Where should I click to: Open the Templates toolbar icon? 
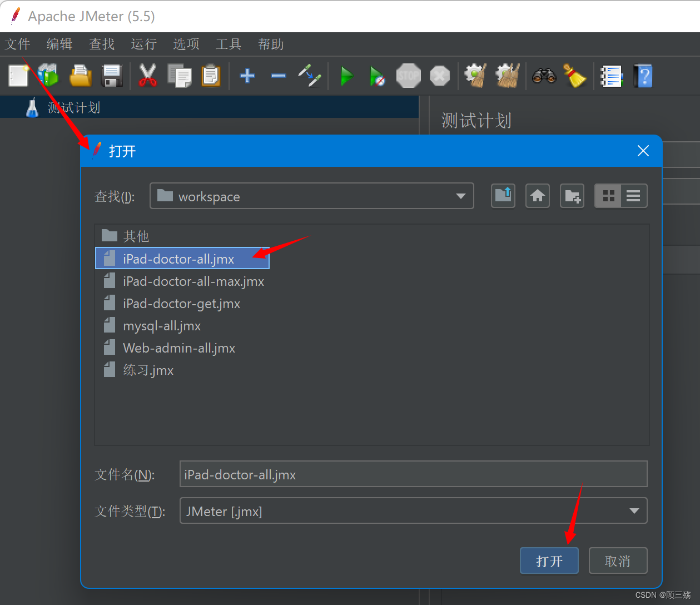coord(49,76)
